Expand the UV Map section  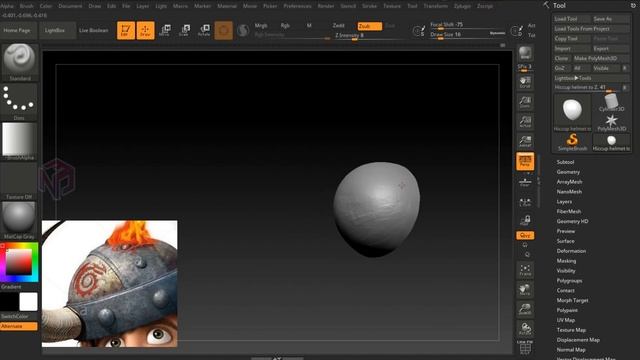[x=566, y=320]
